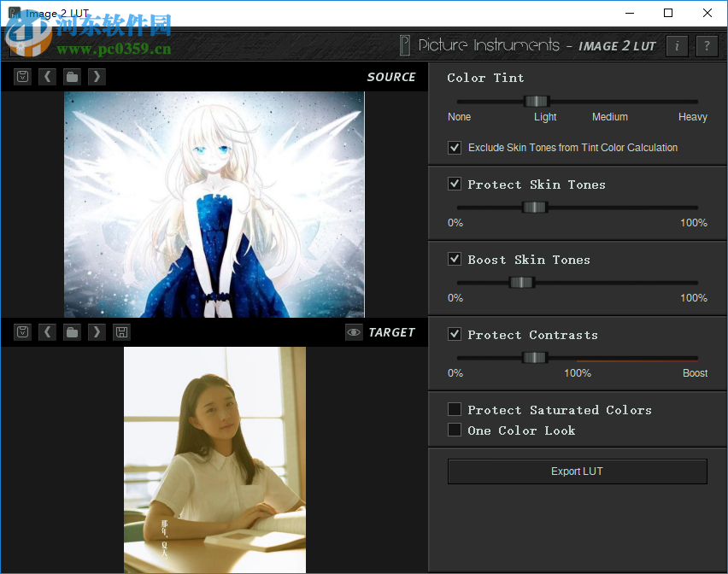The width and height of the screenshot is (728, 574).
Task: Toggle target preview with the eye icon
Action: tap(354, 332)
